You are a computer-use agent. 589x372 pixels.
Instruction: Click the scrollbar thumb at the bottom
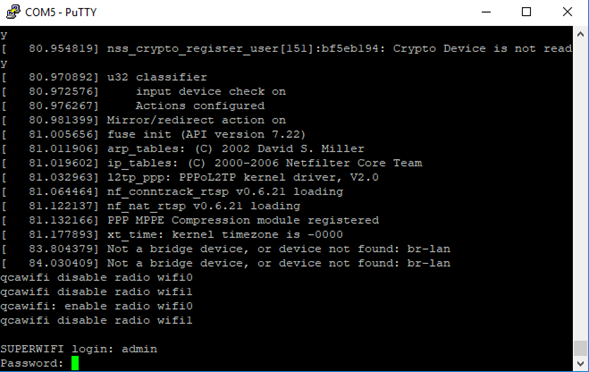tap(580, 348)
